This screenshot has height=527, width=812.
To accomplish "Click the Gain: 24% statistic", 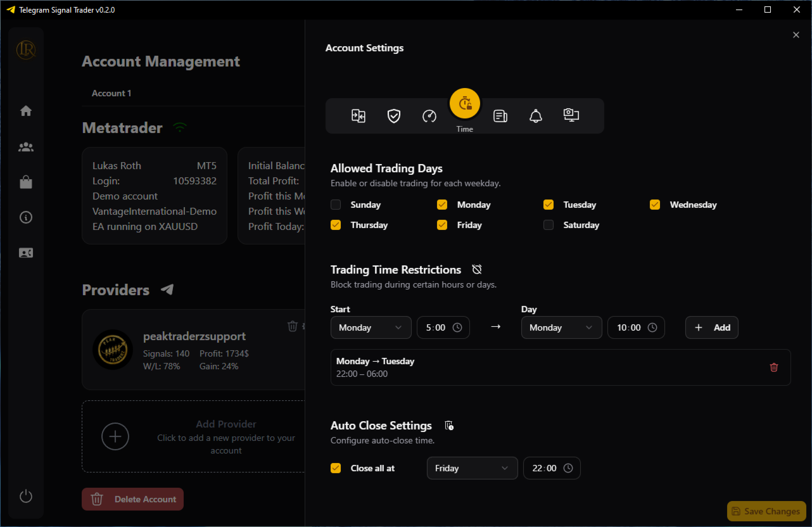I will click(219, 366).
